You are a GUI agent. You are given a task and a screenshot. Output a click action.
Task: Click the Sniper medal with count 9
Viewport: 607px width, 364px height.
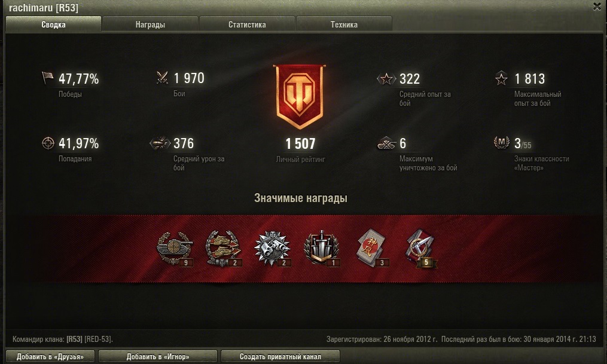(175, 249)
